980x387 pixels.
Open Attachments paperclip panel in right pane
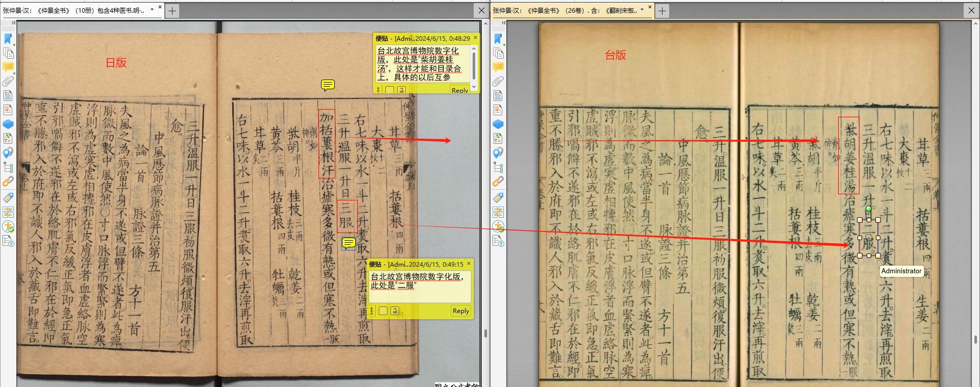498,81
